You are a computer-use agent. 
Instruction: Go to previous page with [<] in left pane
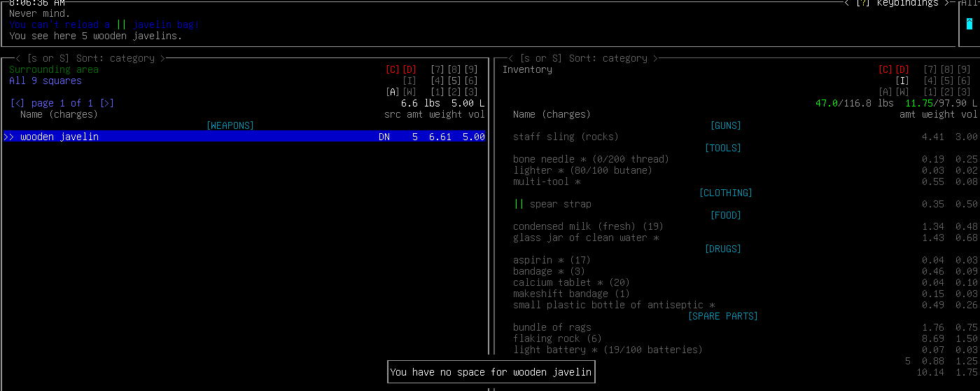(x=18, y=103)
